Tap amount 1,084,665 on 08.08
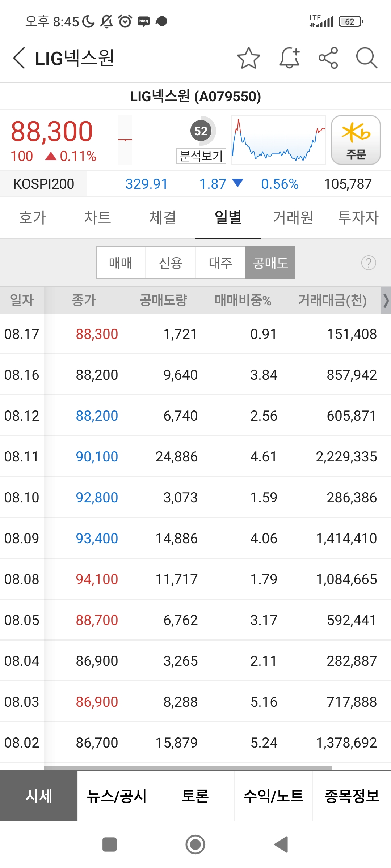The image size is (391, 868). tap(346, 579)
